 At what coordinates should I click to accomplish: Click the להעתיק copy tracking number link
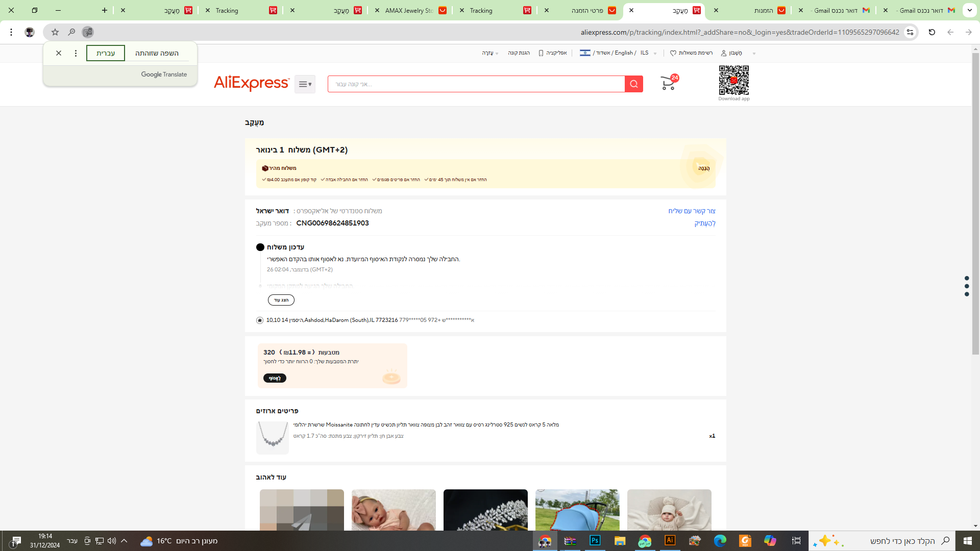704,223
